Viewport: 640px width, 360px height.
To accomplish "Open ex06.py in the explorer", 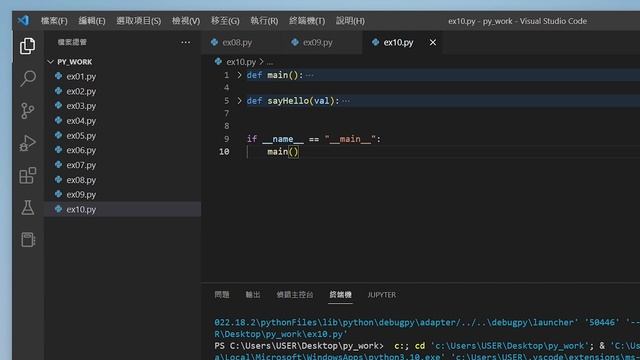I will 122,150.
